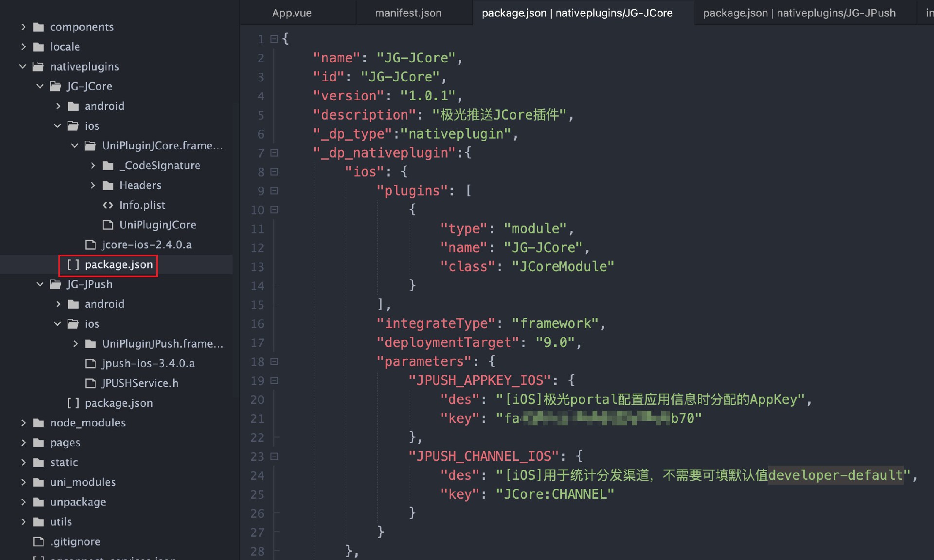Fold JPUSH_CHANNEL_IOS block at line 23

tap(274, 456)
